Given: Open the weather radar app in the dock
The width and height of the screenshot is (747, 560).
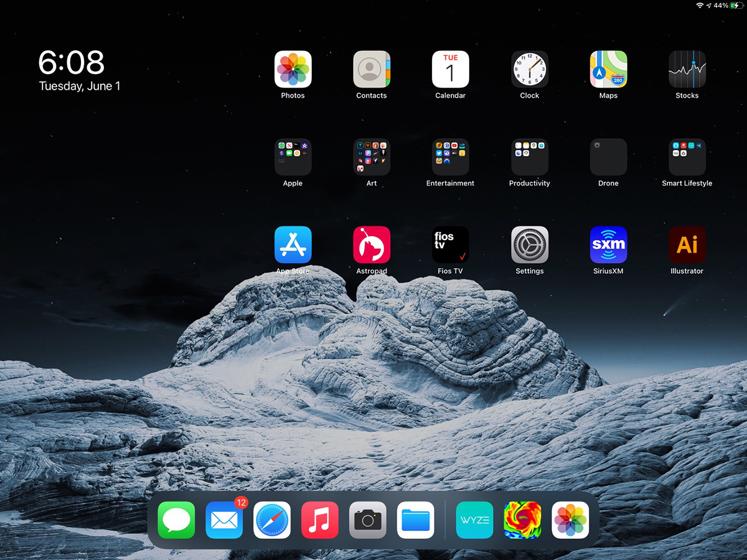Looking at the screenshot, I should point(522,520).
